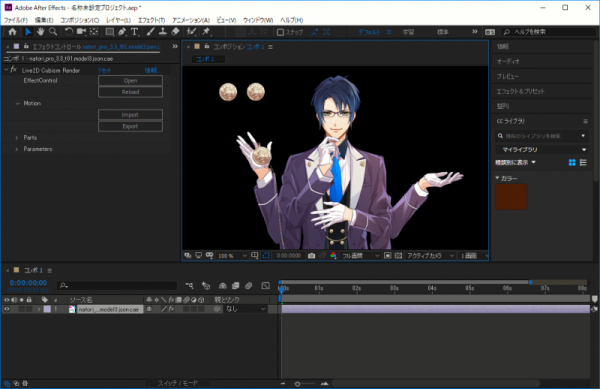Select the Pan Behind anchor point tool
Viewport: 600px width, 389px height.
(x=94, y=32)
